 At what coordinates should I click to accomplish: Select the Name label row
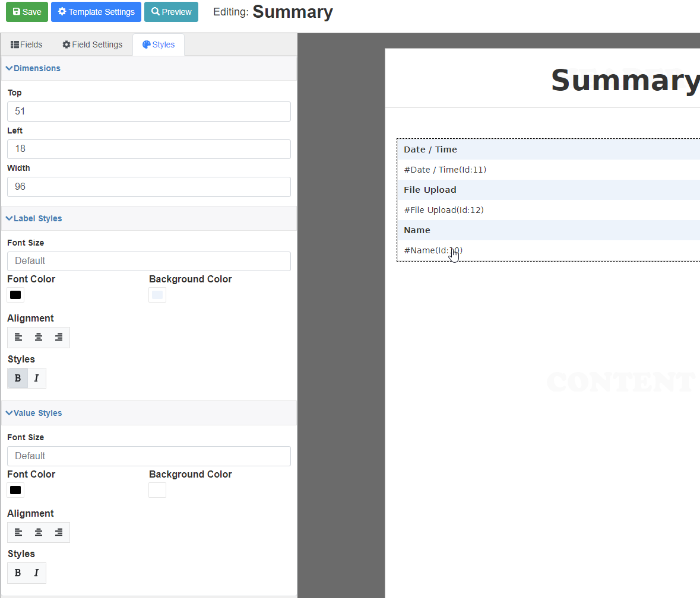pyautogui.click(x=549, y=230)
